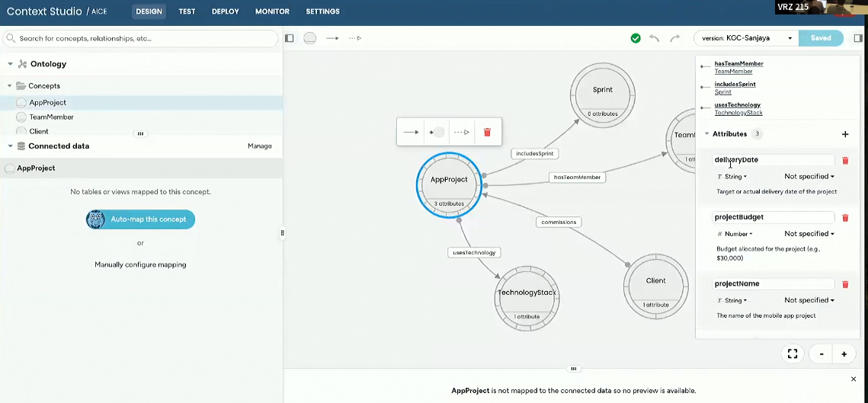The width and height of the screenshot is (868, 403).
Task: Open deliveryDate String type dropdown
Action: 732,177
